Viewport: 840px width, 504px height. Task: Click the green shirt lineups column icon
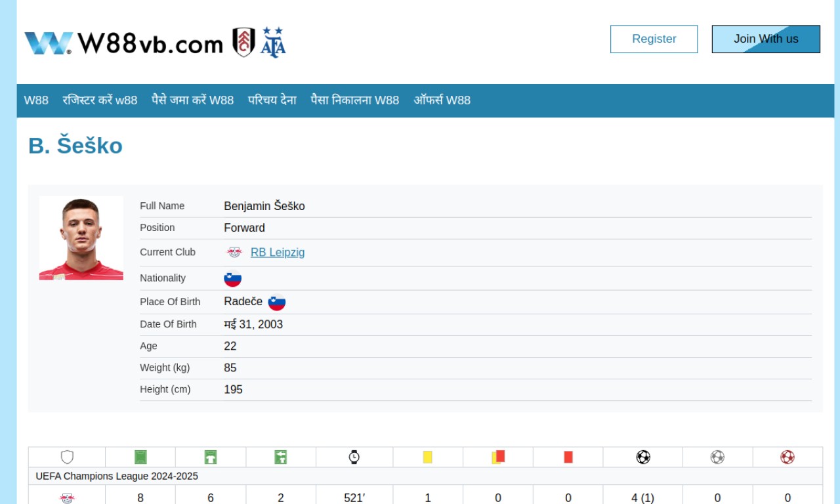[211, 457]
